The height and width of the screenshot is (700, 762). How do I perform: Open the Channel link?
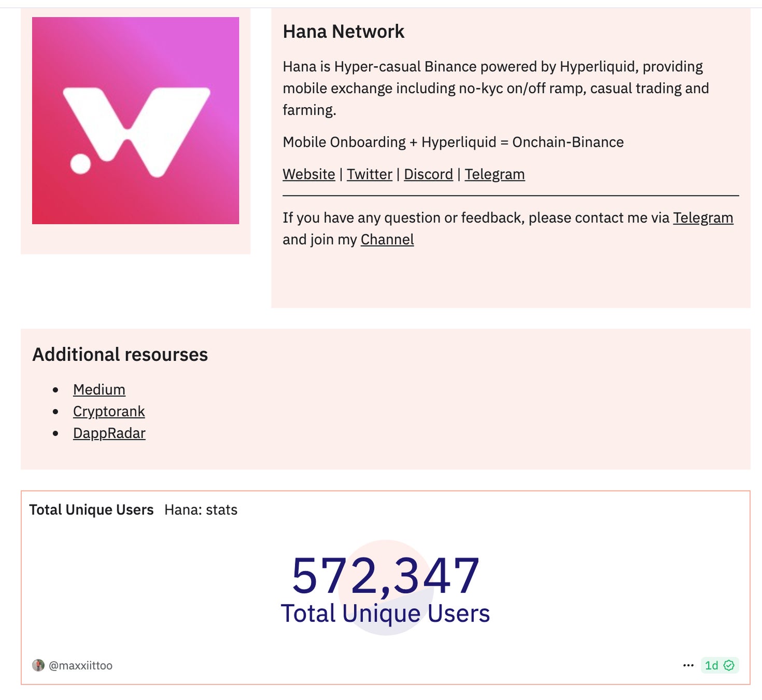pyautogui.click(x=387, y=240)
